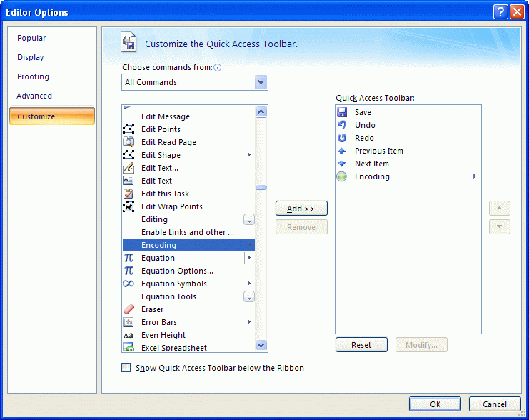Open the Popular options category
Screen dimensions: 529x420
(x=31, y=38)
